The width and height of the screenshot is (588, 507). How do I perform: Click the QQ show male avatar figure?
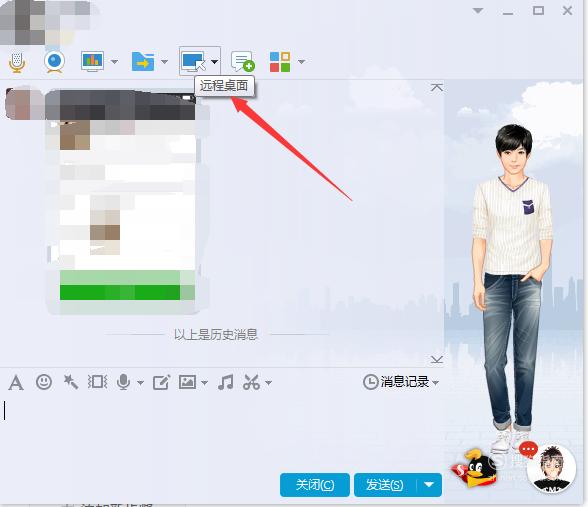[514, 289]
